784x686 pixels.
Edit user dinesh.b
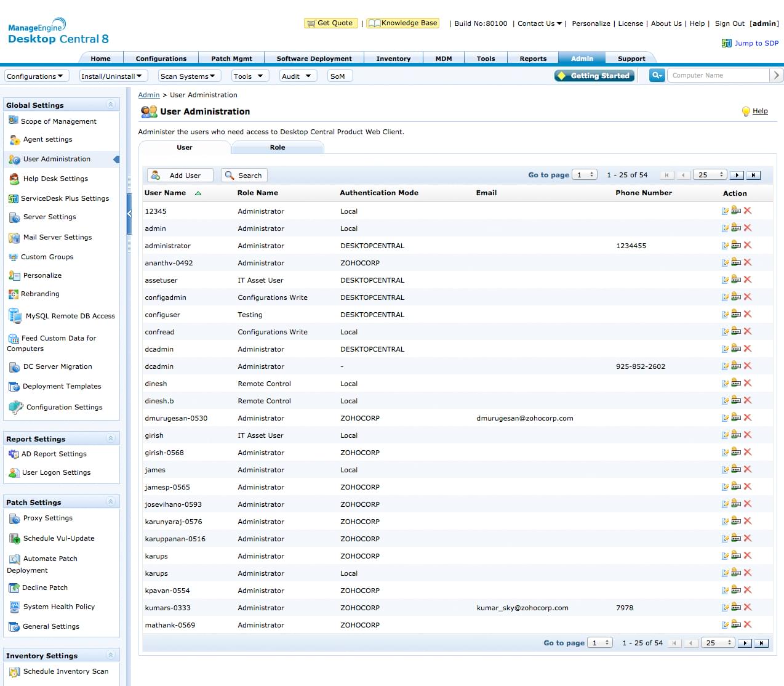725,401
